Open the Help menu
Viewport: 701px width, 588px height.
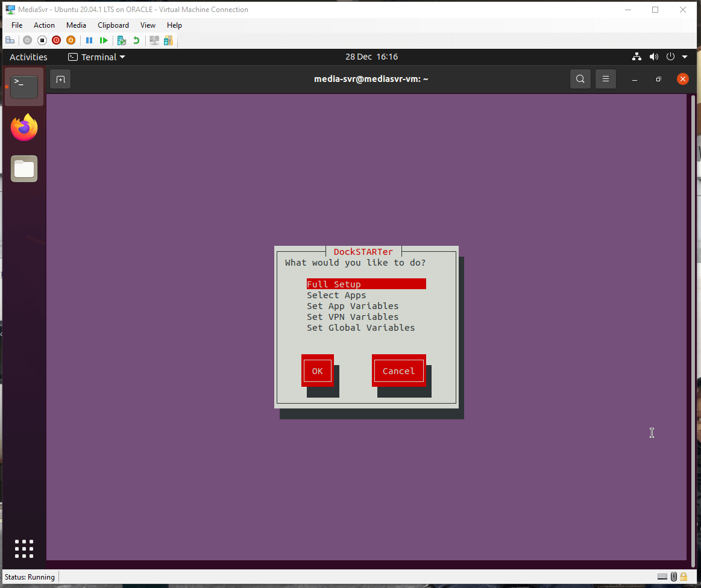174,25
